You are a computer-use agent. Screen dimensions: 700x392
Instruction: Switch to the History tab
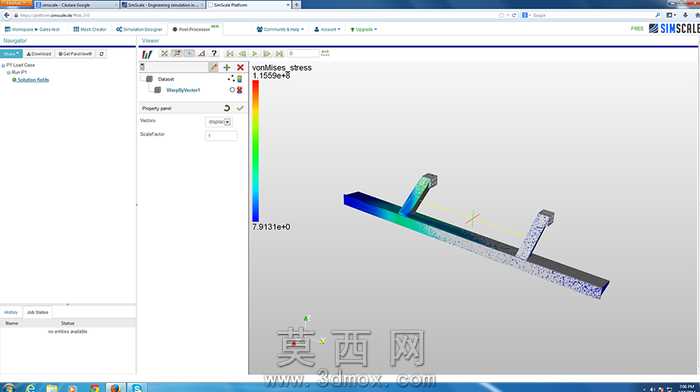(11, 312)
